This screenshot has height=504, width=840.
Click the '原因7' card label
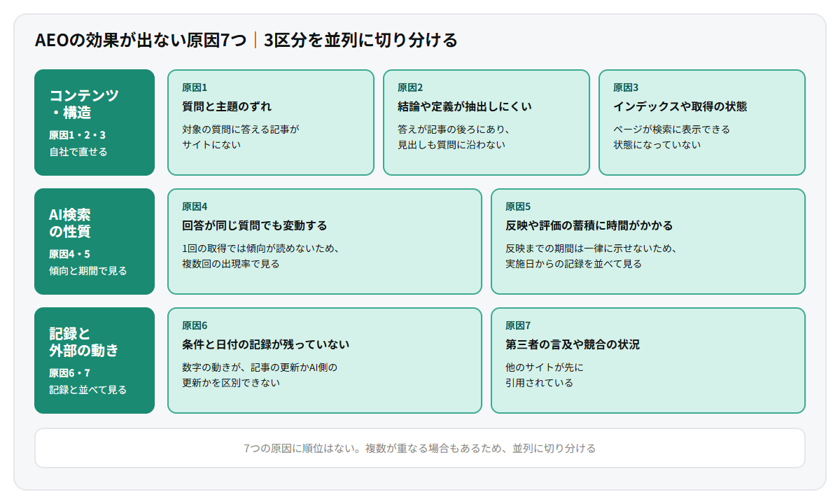tap(518, 325)
